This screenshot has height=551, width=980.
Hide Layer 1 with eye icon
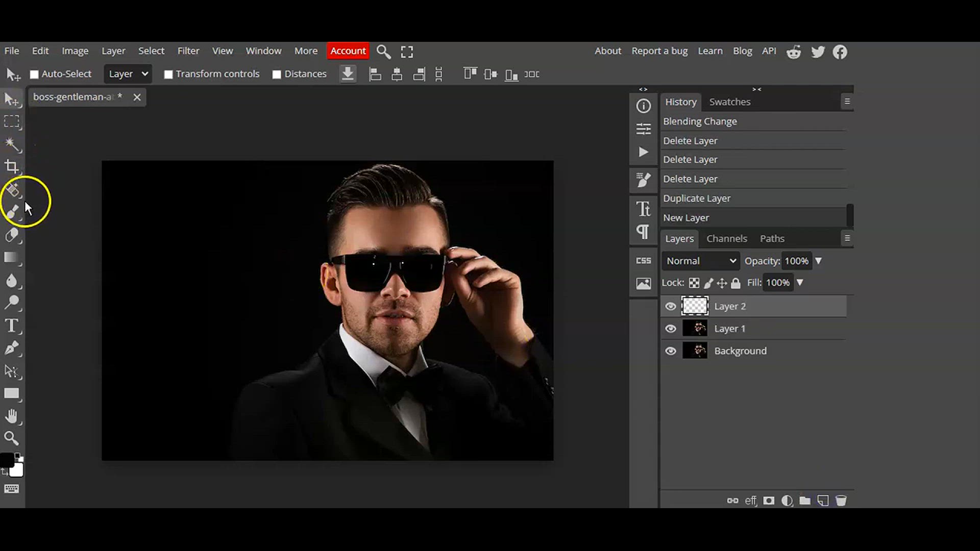tap(671, 329)
